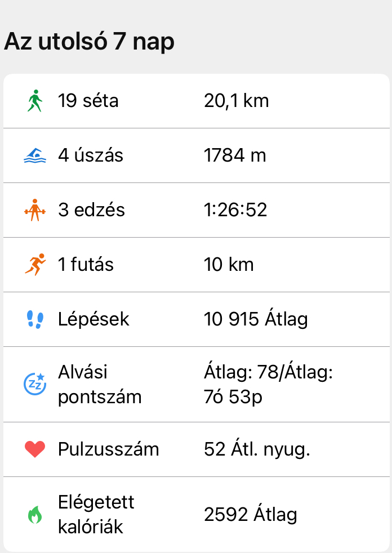392x553 pixels.
Task: Select the Alvási pontszám label
Action: (x=100, y=385)
